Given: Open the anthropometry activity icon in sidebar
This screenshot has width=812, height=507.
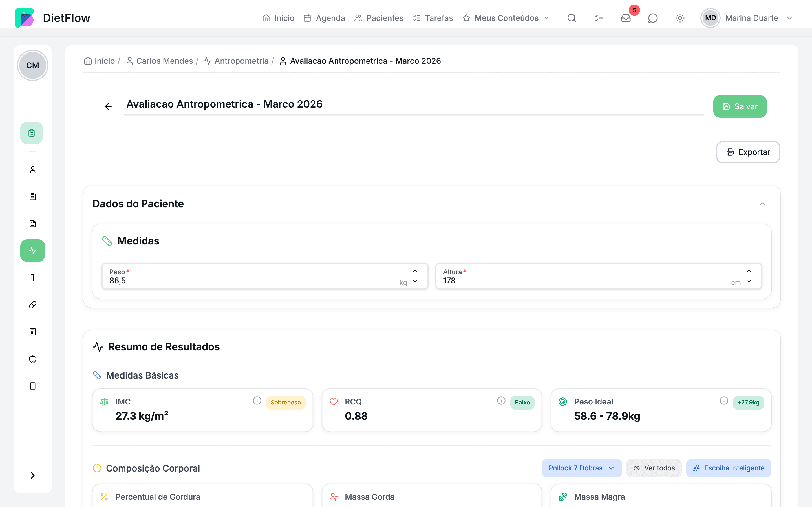Looking at the screenshot, I should click(x=32, y=250).
